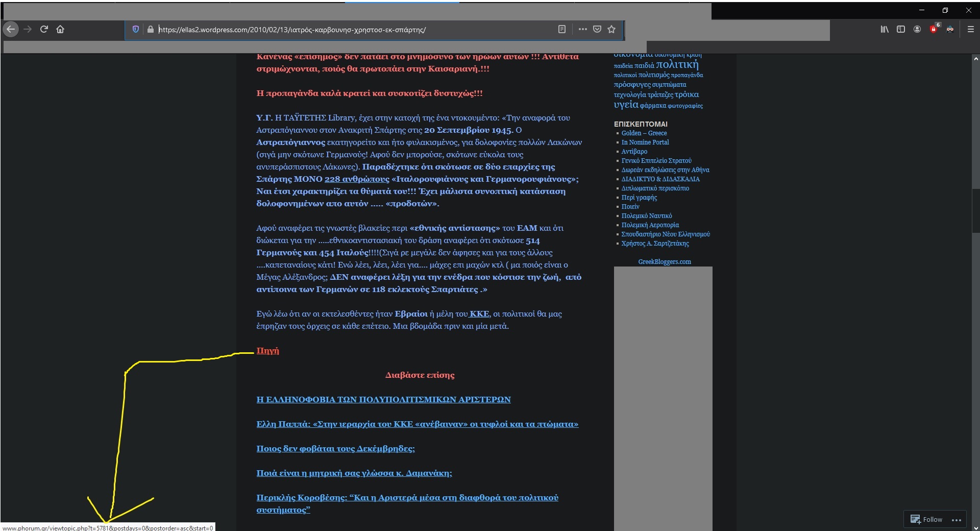Visit Γενικό Επιτελείο Στρατού link

[656, 161]
